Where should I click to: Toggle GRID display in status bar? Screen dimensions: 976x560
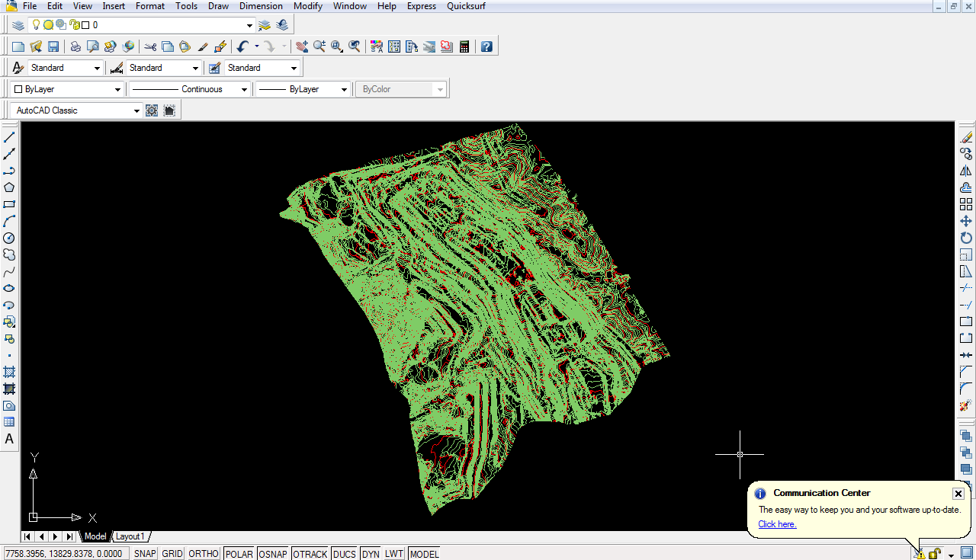[x=172, y=554]
